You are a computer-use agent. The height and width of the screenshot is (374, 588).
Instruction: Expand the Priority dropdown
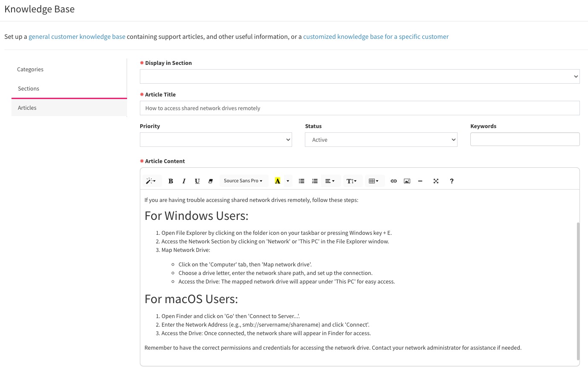coord(216,140)
